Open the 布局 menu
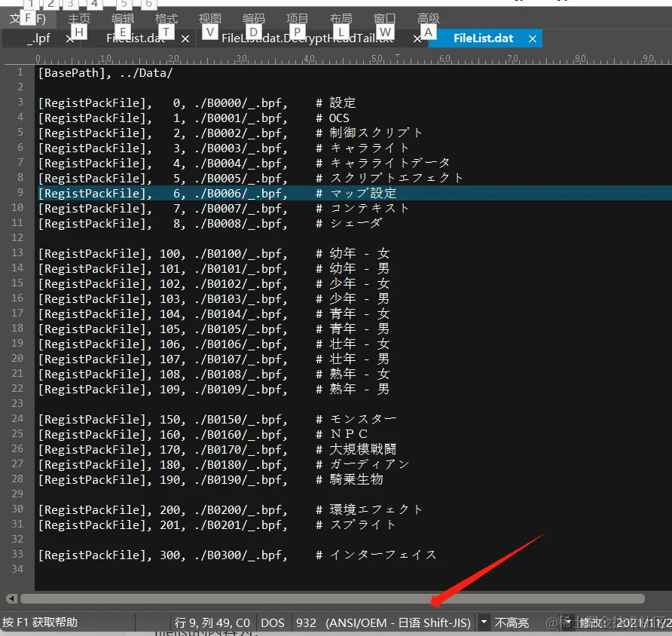The image size is (672, 636). tap(341, 18)
